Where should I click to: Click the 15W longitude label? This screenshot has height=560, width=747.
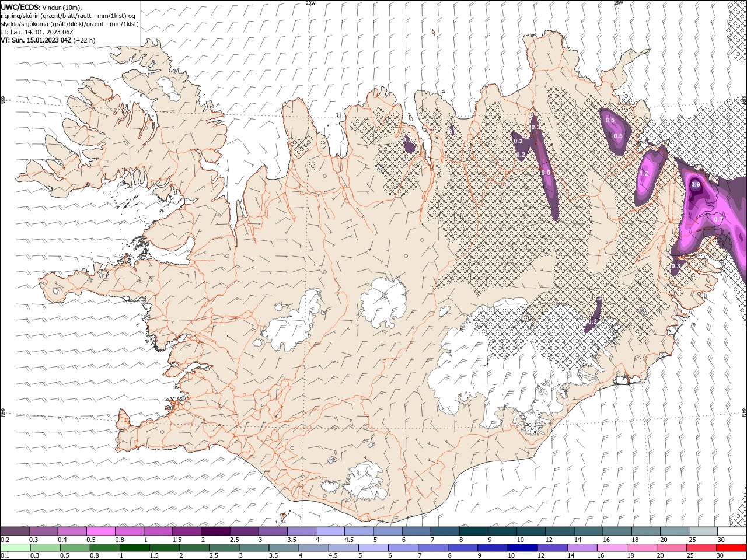click(x=618, y=2)
